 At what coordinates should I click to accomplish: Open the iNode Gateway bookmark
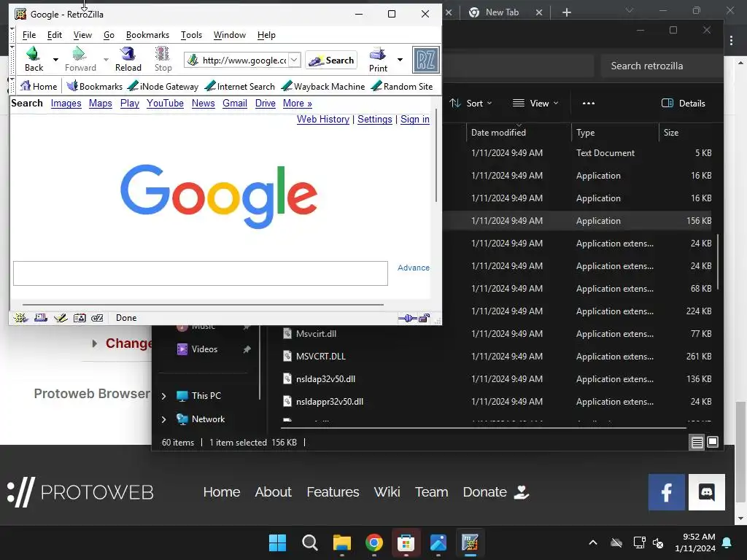[163, 86]
